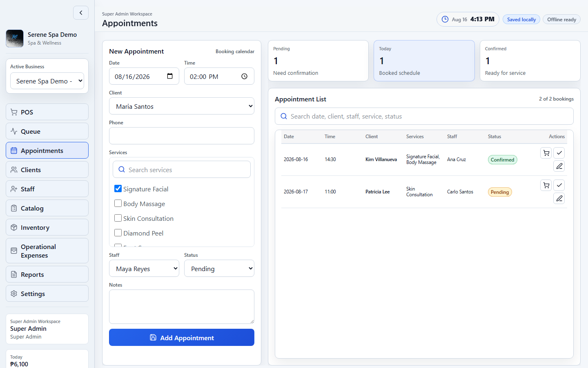Open the POS page
The height and width of the screenshot is (368, 588).
click(47, 112)
